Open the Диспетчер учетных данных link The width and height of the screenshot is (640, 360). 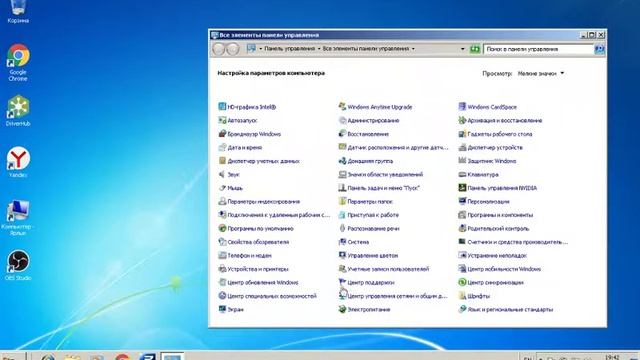pos(263,161)
